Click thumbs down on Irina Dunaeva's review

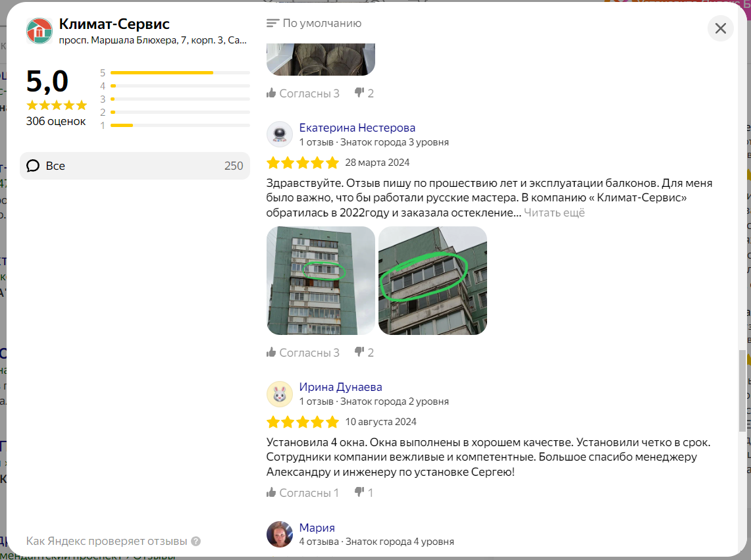[x=363, y=492]
